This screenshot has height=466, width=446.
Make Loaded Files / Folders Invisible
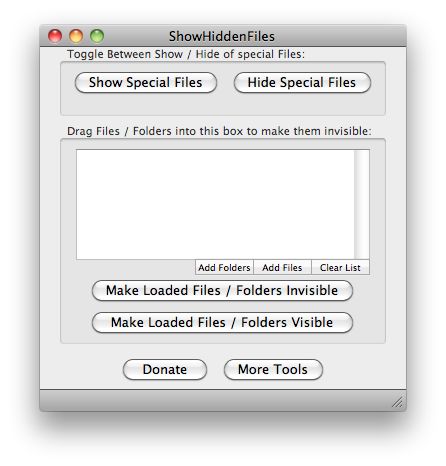(222, 290)
